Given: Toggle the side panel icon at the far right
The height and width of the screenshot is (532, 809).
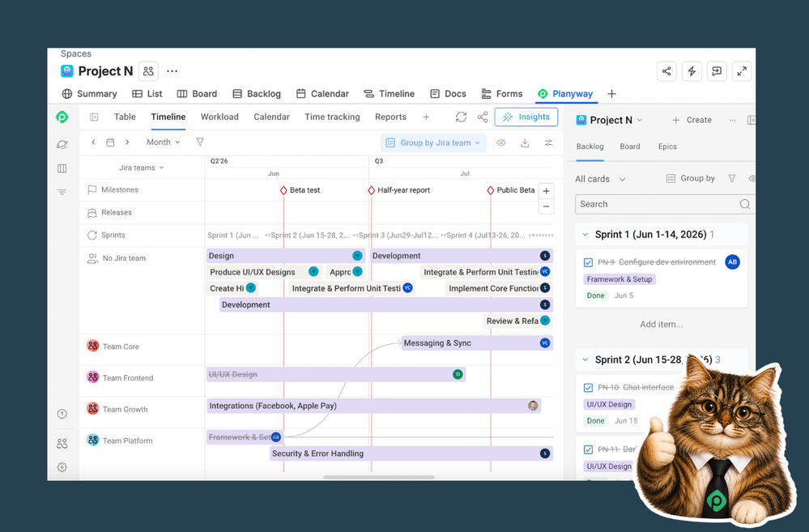Looking at the screenshot, I should pyautogui.click(x=752, y=120).
